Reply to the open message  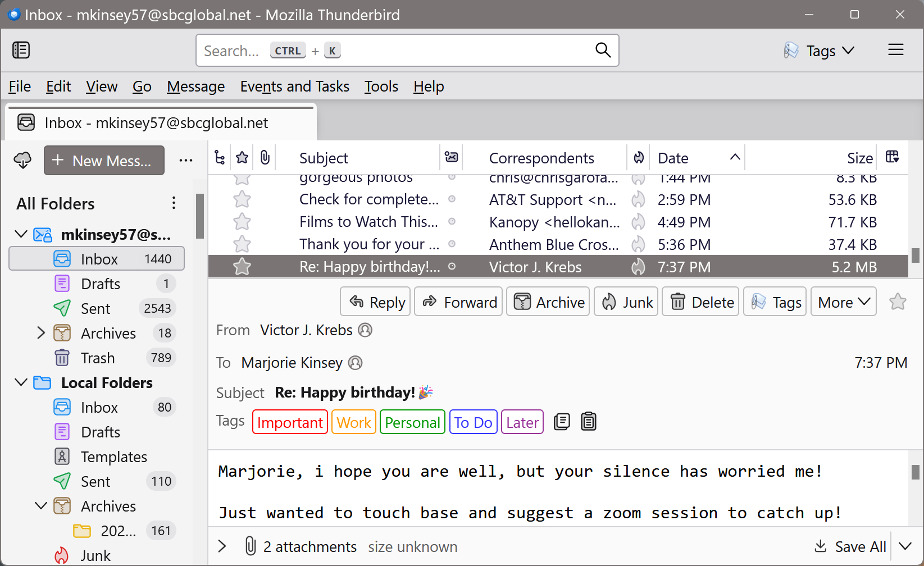click(375, 302)
